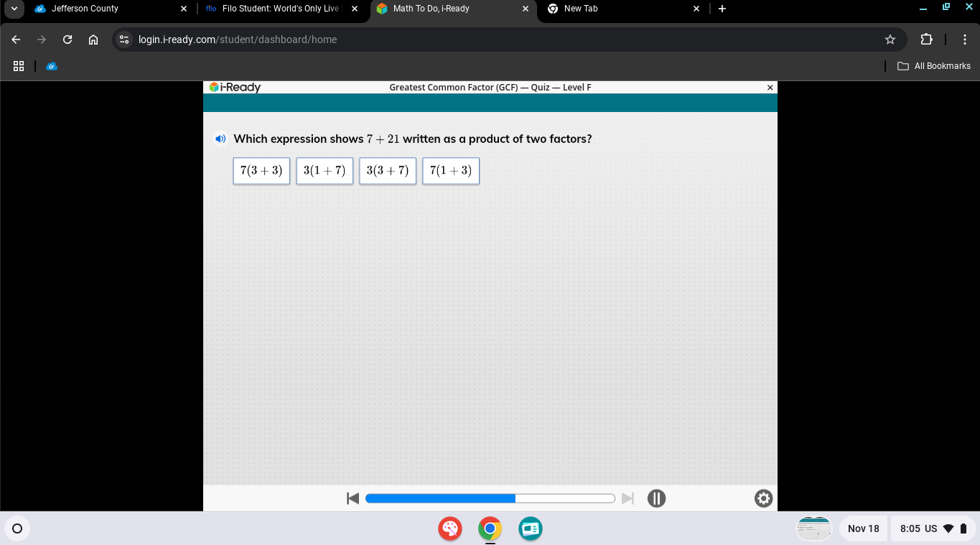Screen dimensions: 980x545
Task: Open Extensions puzzle icon
Action: click(x=926, y=39)
